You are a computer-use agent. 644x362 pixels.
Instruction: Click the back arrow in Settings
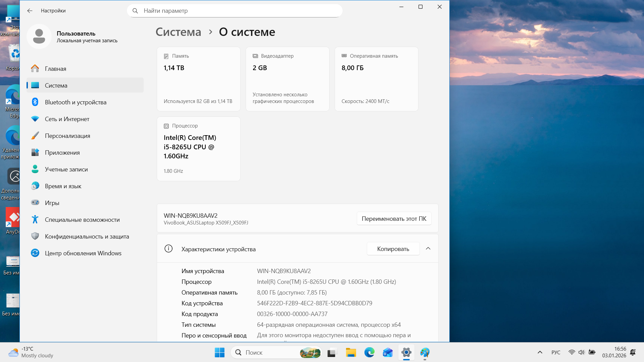[x=30, y=11]
